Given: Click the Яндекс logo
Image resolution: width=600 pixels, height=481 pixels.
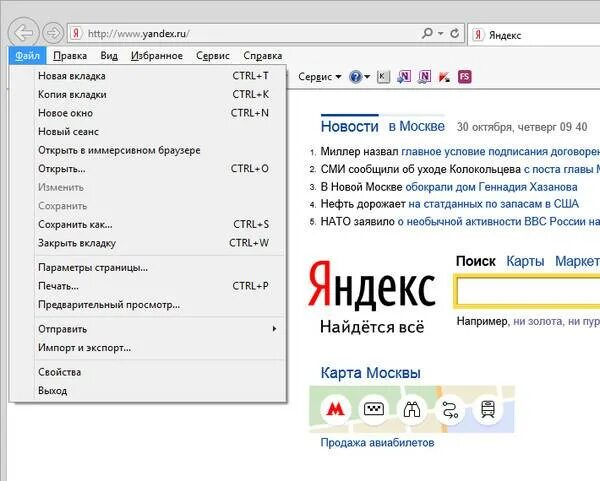Looking at the screenshot, I should tap(371, 285).
